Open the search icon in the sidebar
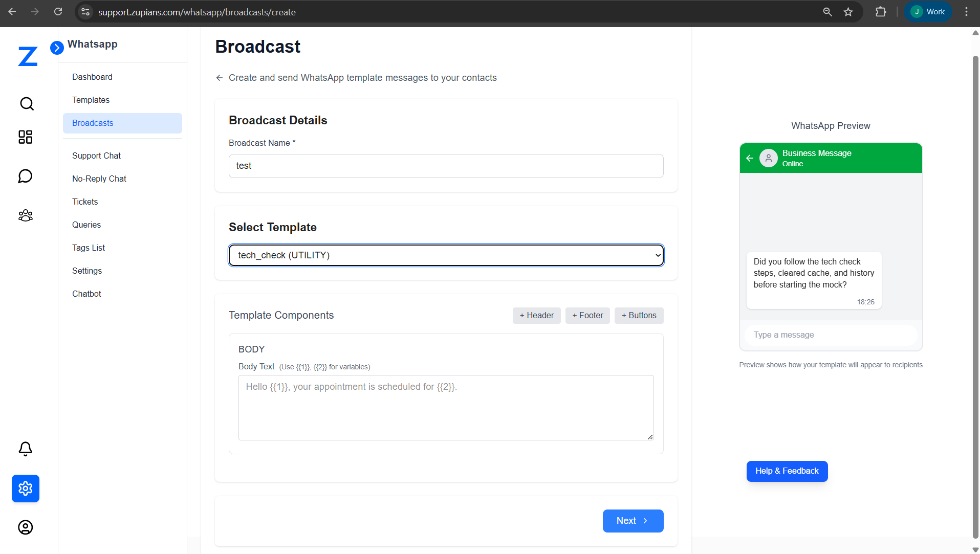This screenshot has width=980, height=554. pos(25,103)
